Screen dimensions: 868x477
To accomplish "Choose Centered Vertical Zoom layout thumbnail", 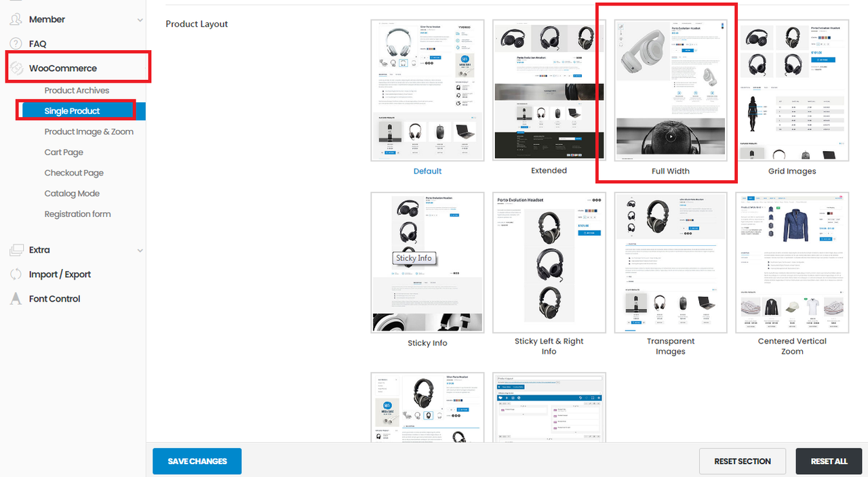I will (x=792, y=262).
